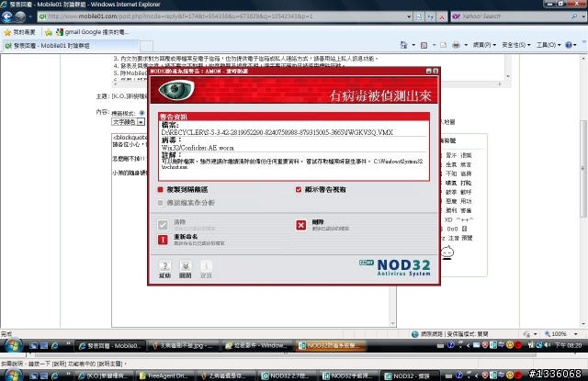This screenshot has height=381, width=588.
Task: Expand the recent pages dropdown next to Forward
Action: 30,17
